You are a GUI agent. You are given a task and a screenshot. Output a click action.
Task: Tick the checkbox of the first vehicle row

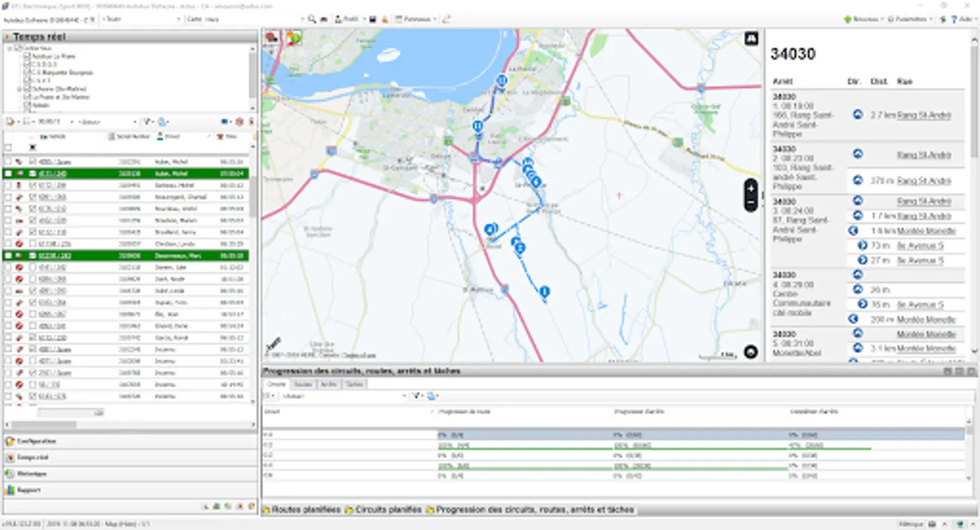point(8,161)
